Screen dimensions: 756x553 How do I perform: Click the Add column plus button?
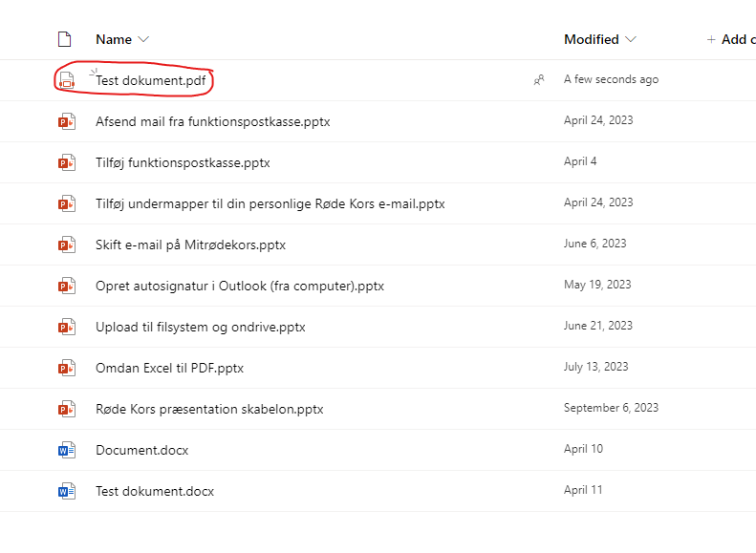[711, 39]
